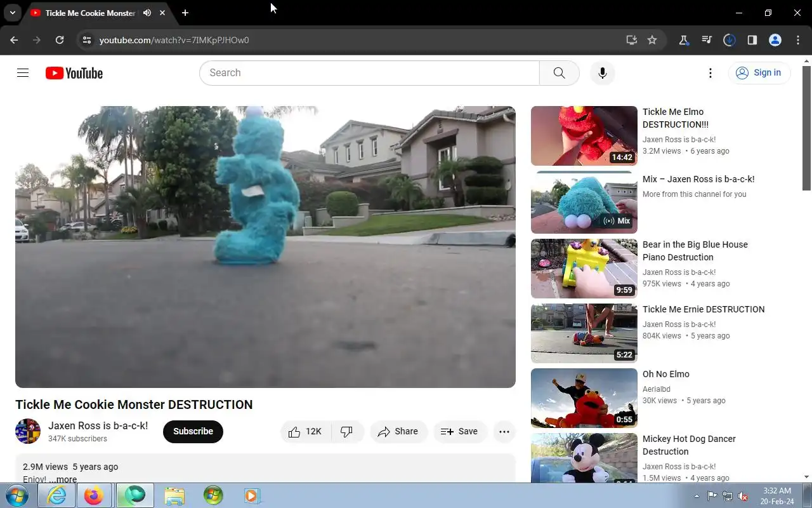Open File Explorer folder in taskbar
812x508 pixels.
pos(174,495)
